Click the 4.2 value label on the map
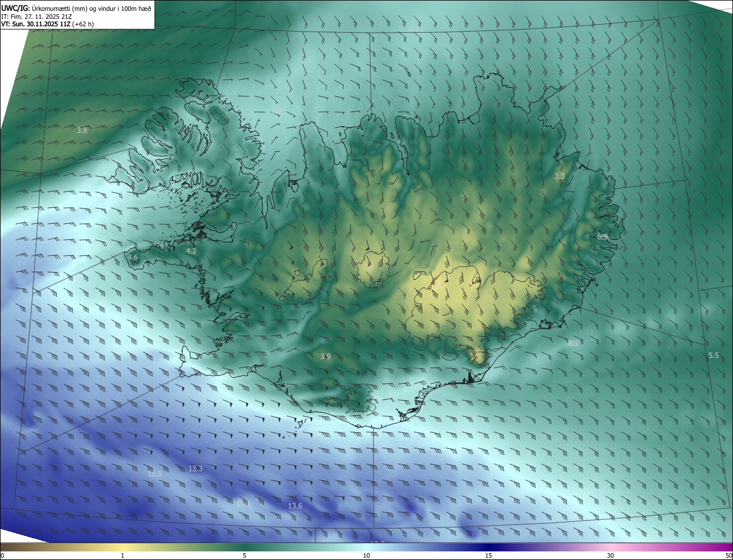 click(x=191, y=251)
